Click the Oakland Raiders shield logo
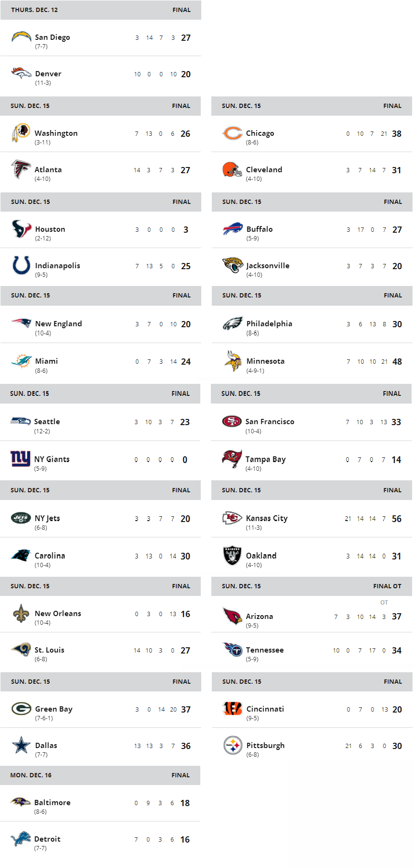This screenshot has height=868, width=414. [232, 555]
